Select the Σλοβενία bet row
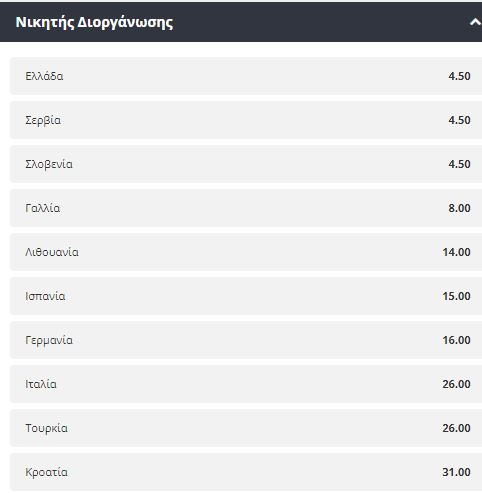 tap(246, 164)
